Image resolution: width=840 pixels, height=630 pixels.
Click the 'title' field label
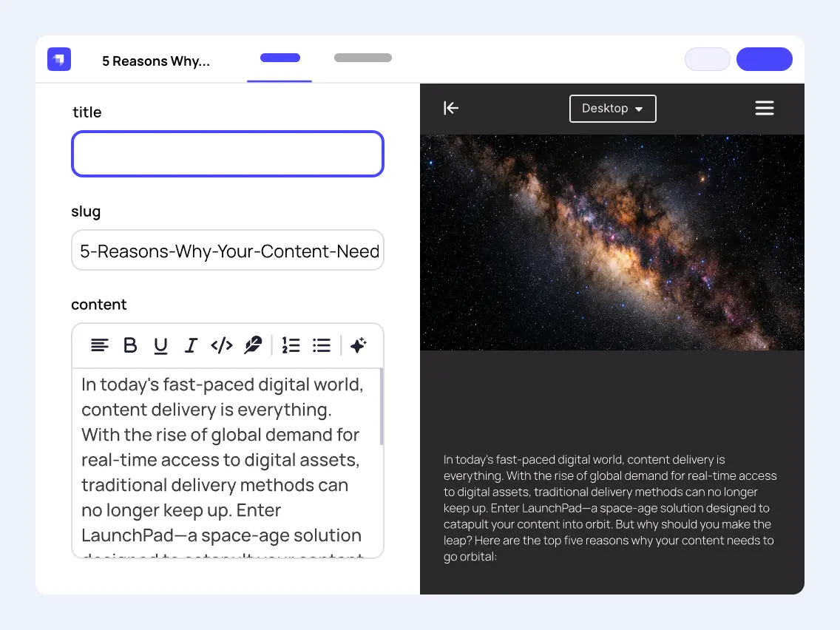(87, 112)
